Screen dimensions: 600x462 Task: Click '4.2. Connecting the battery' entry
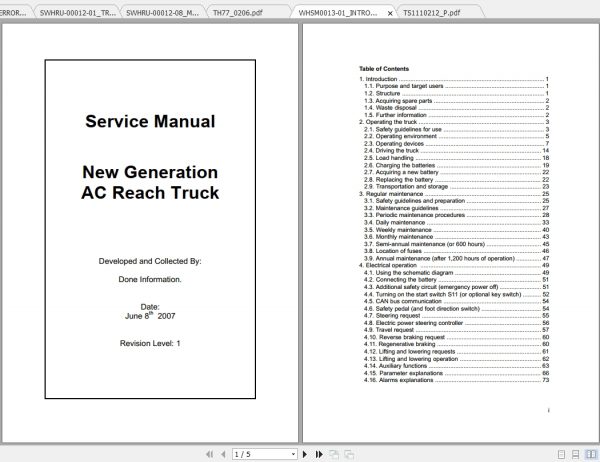(x=457, y=280)
